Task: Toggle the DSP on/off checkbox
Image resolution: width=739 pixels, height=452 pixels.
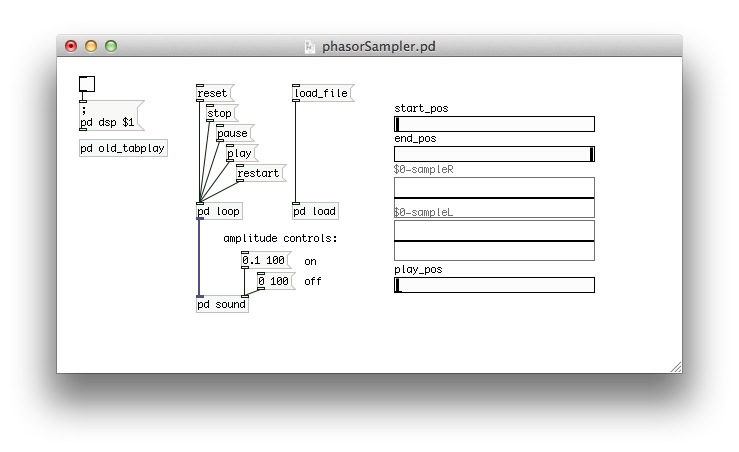Action: (87, 85)
